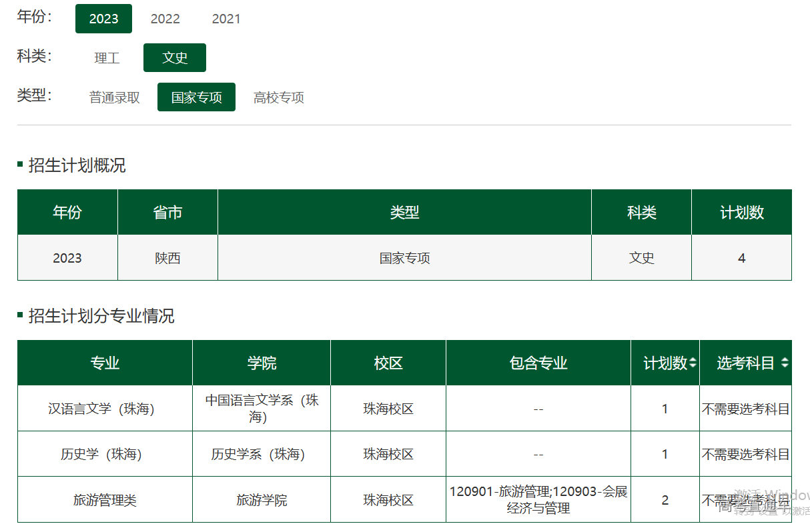Click the 专业 column header
This screenshot has width=810, height=532.
pos(105,363)
